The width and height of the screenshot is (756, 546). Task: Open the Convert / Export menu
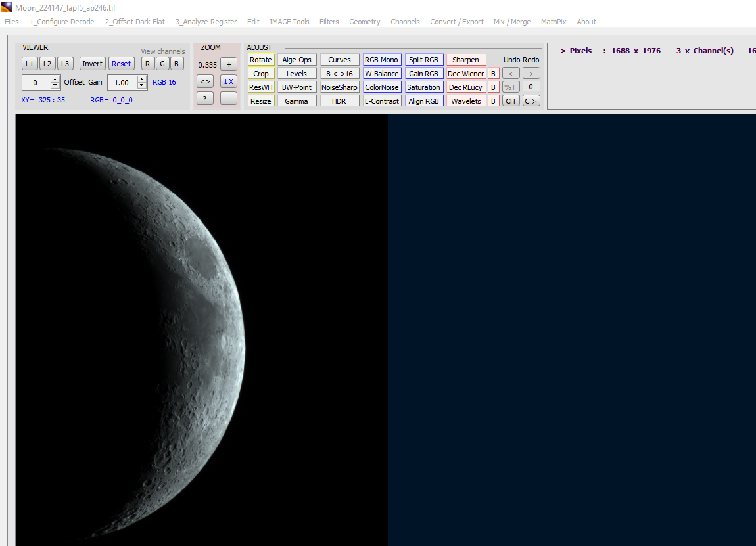[x=456, y=22]
